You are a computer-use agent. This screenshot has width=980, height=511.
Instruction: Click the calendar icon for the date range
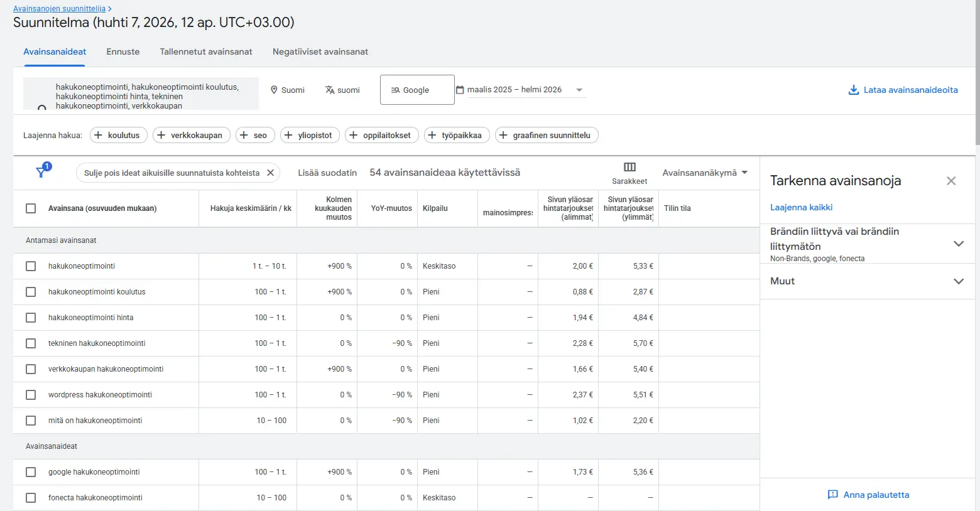click(460, 89)
